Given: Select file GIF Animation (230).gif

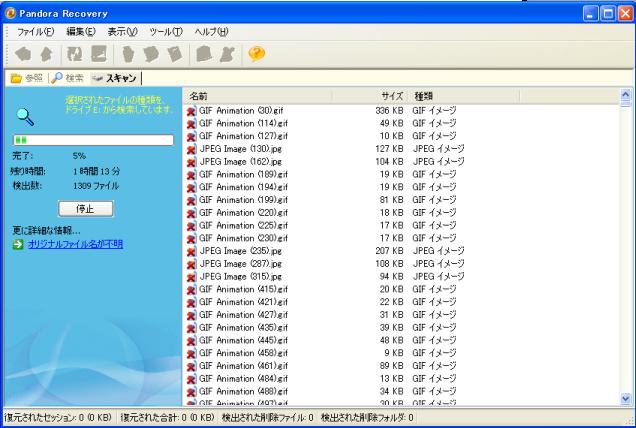Looking at the screenshot, I should pos(243,238).
